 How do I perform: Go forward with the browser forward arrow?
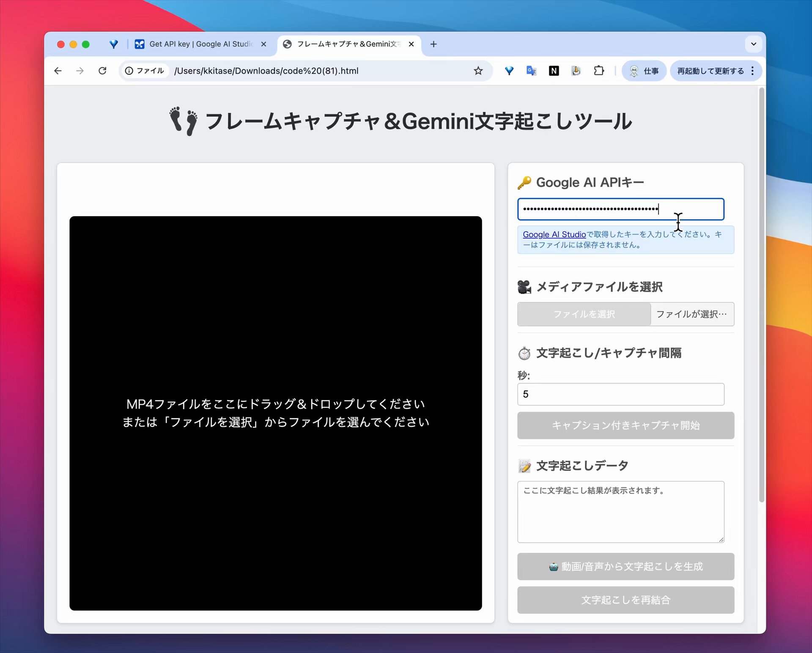[80, 71]
